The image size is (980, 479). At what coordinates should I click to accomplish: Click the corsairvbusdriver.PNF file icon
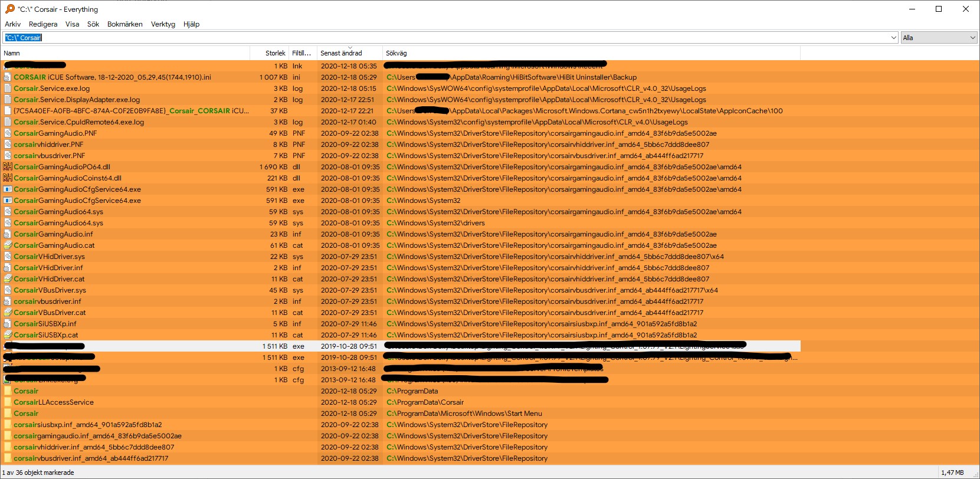[8, 156]
